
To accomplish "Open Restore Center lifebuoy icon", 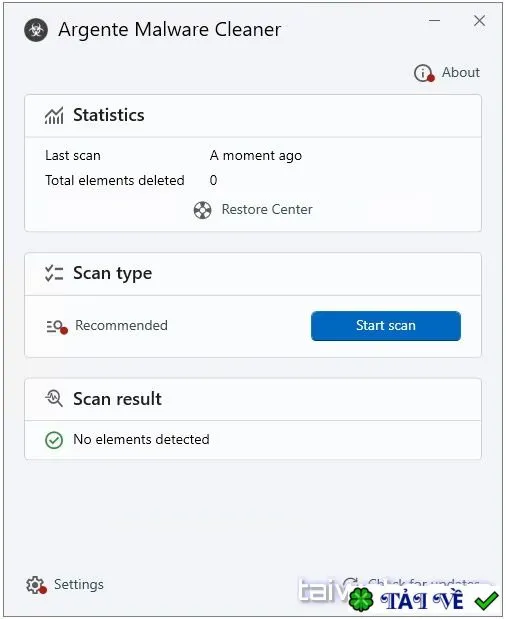I will 202,210.
